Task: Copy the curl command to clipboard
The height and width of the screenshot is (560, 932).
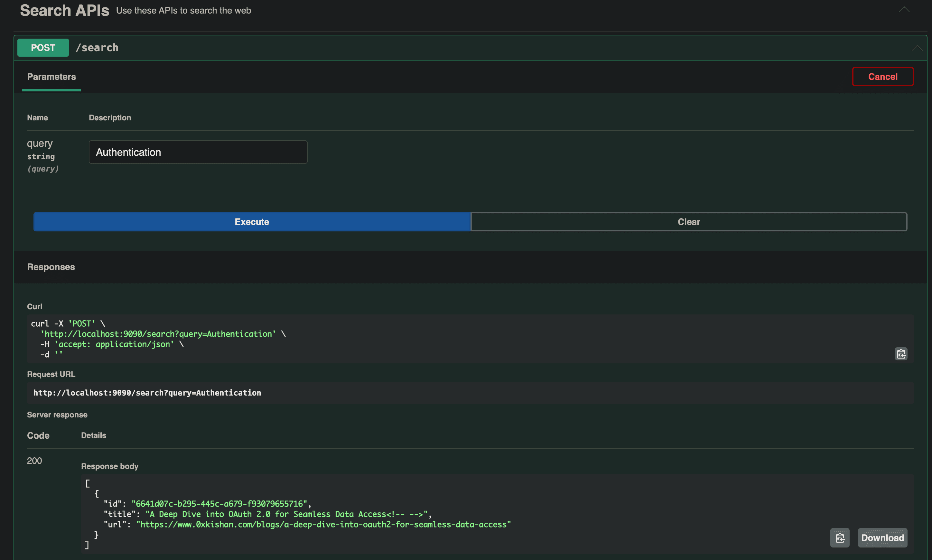Action: 901,354
